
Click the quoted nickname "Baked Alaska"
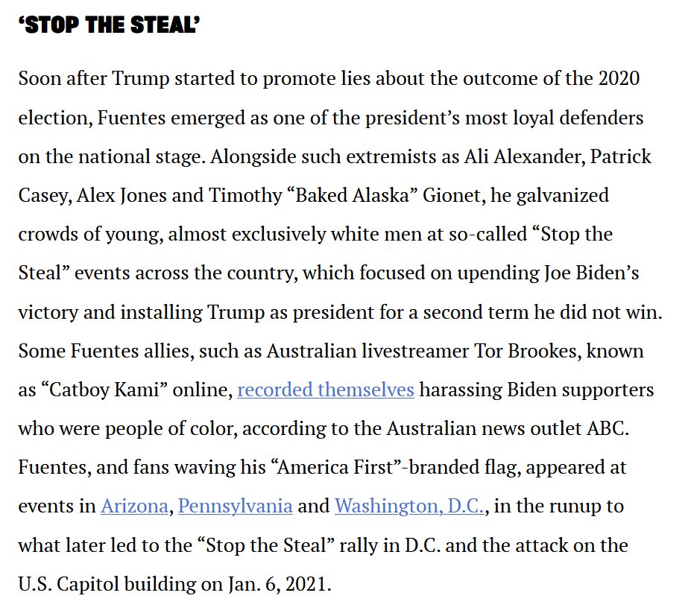pos(353,195)
